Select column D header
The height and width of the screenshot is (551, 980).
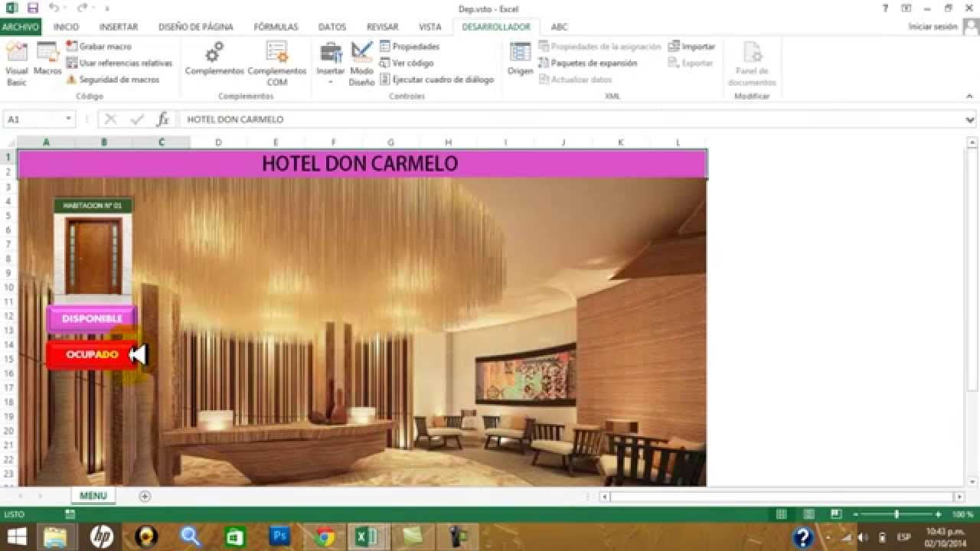point(218,142)
